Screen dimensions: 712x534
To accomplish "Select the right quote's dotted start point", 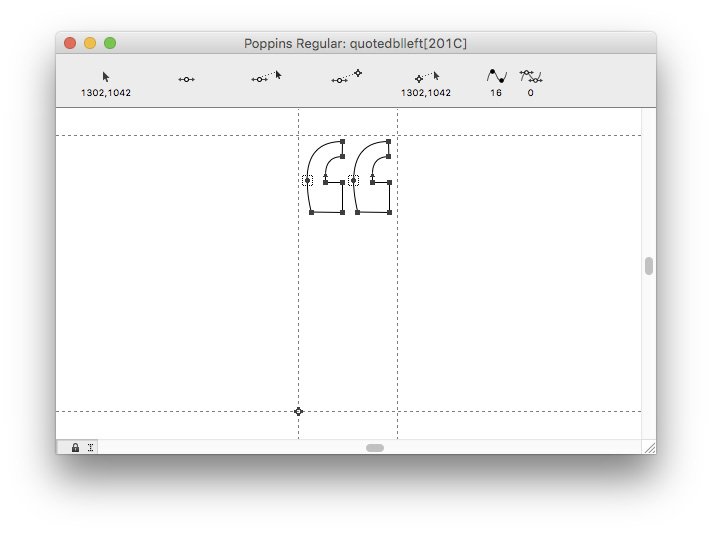I will point(354,181).
